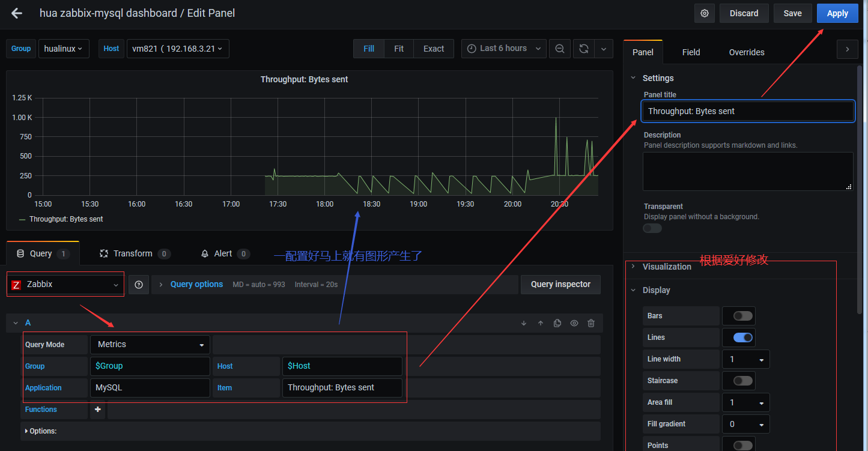Select Fit view mode
Viewport: 868px width, 451px height.
point(399,49)
